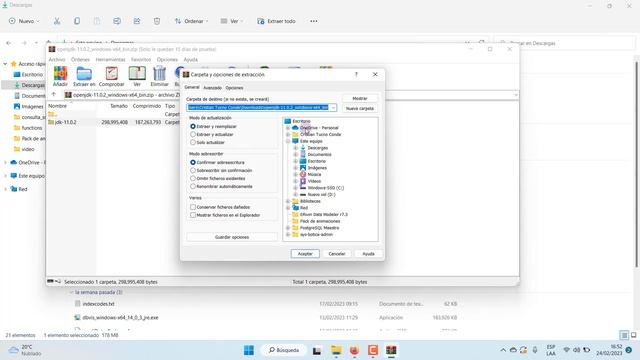Click the Comprobar icon in WinRAR toolbar
The height and width of the screenshot is (360, 640).
tap(111, 73)
